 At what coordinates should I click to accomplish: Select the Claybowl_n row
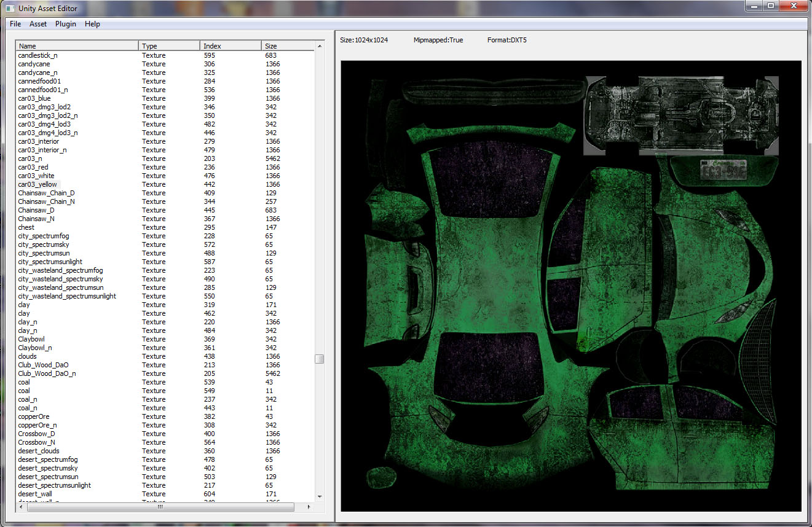coord(165,348)
